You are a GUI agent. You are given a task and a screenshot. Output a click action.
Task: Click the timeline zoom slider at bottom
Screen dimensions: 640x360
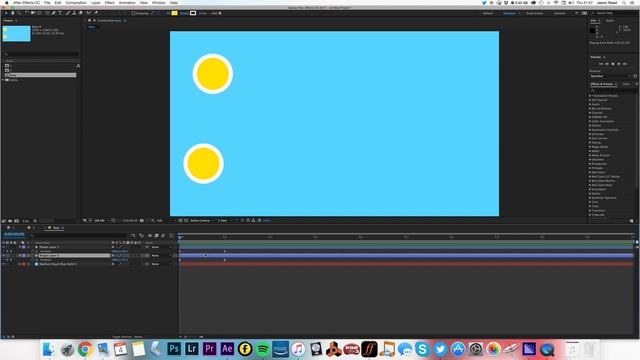tap(192, 337)
